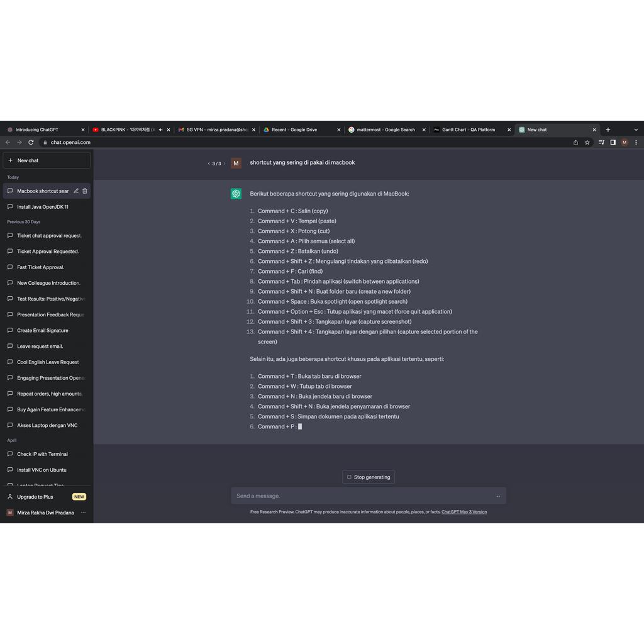Open the Chrome three-dot menu
Viewport: 644px width, 644px height.
636,143
